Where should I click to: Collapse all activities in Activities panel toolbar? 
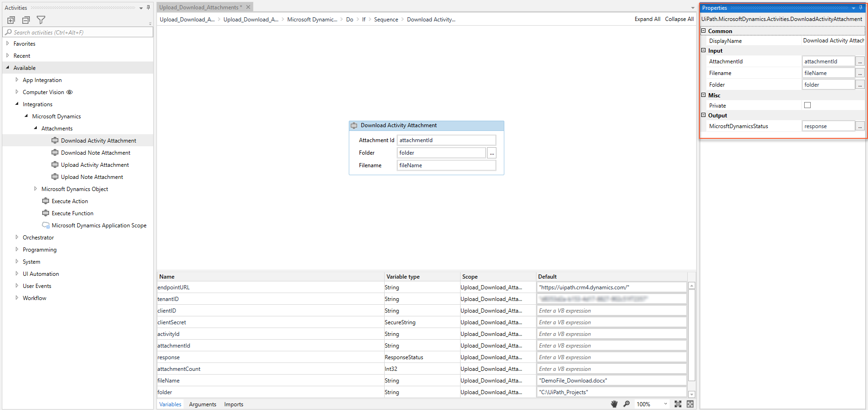click(26, 20)
